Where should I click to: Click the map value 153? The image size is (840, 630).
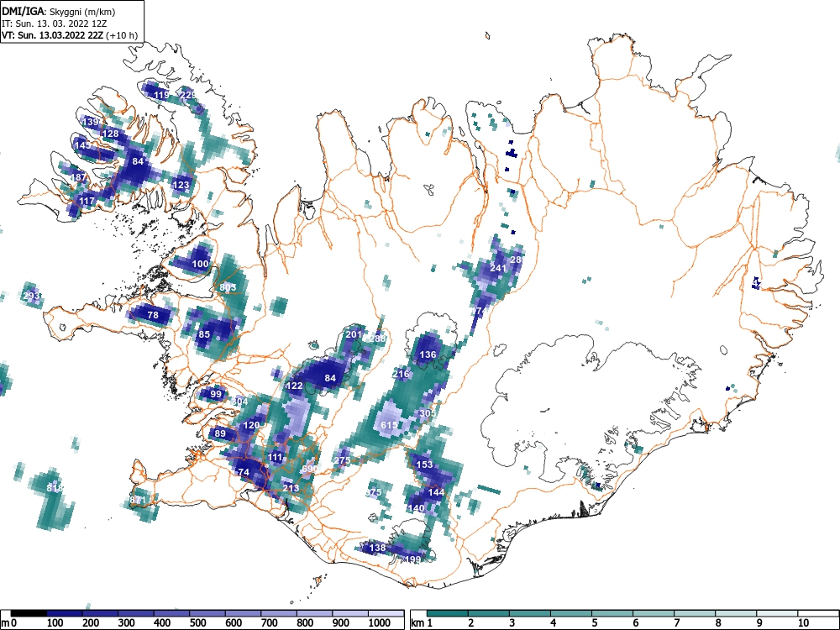424,465
